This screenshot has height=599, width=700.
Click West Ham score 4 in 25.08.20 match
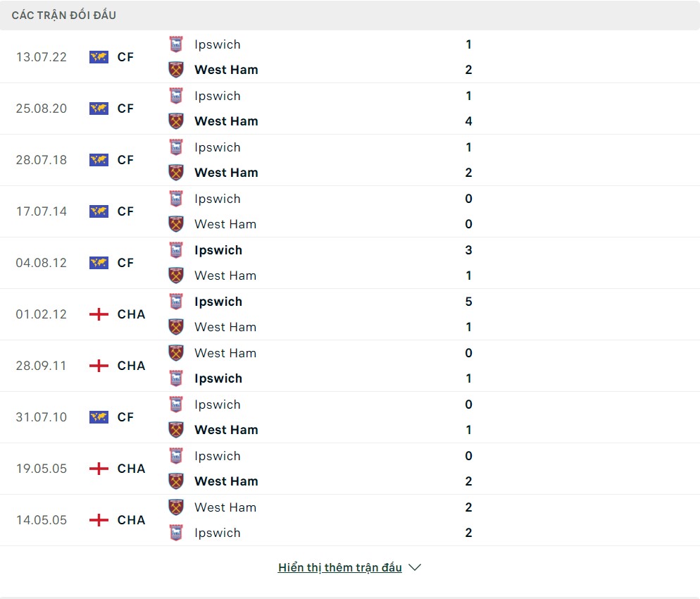(468, 121)
